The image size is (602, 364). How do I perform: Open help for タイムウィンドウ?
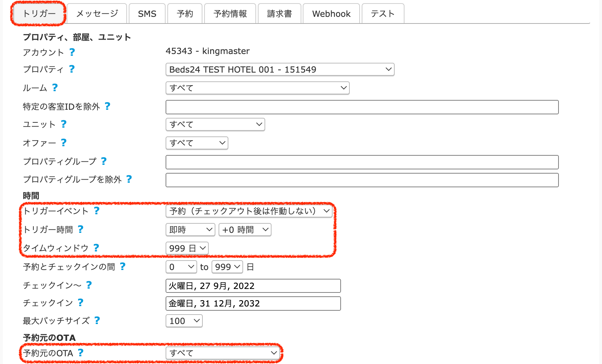(x=96, y=248)
